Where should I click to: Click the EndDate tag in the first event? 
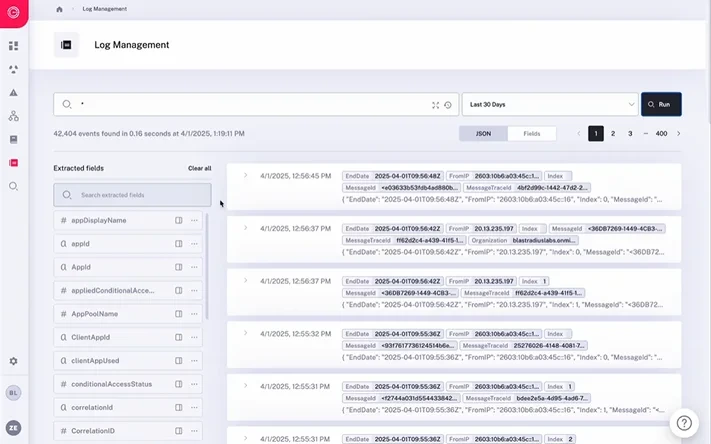coord(393,176)
